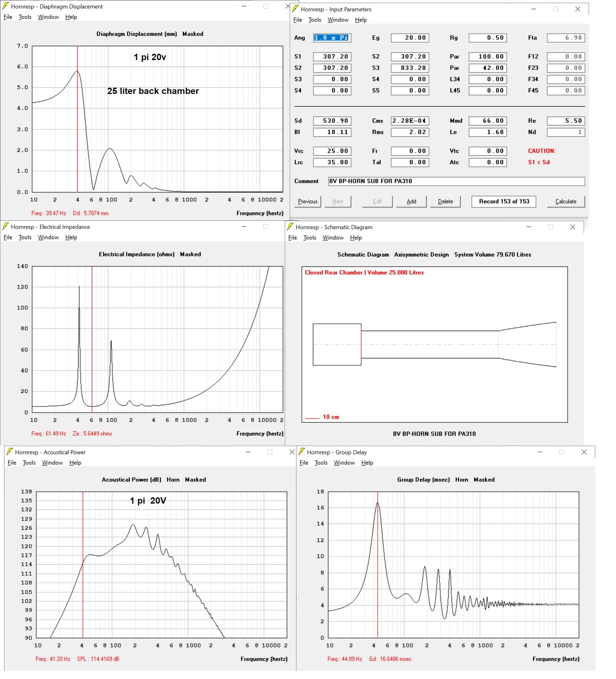Click the Par length field 100.00
Viewport: 616px width, 679px height.
[x=488, y=57]
